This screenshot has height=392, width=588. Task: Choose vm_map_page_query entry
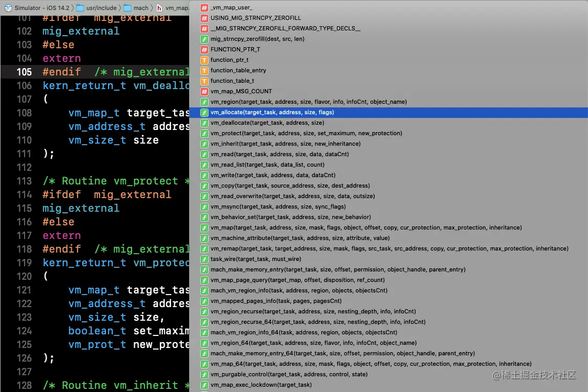click(x=298, y=280)
